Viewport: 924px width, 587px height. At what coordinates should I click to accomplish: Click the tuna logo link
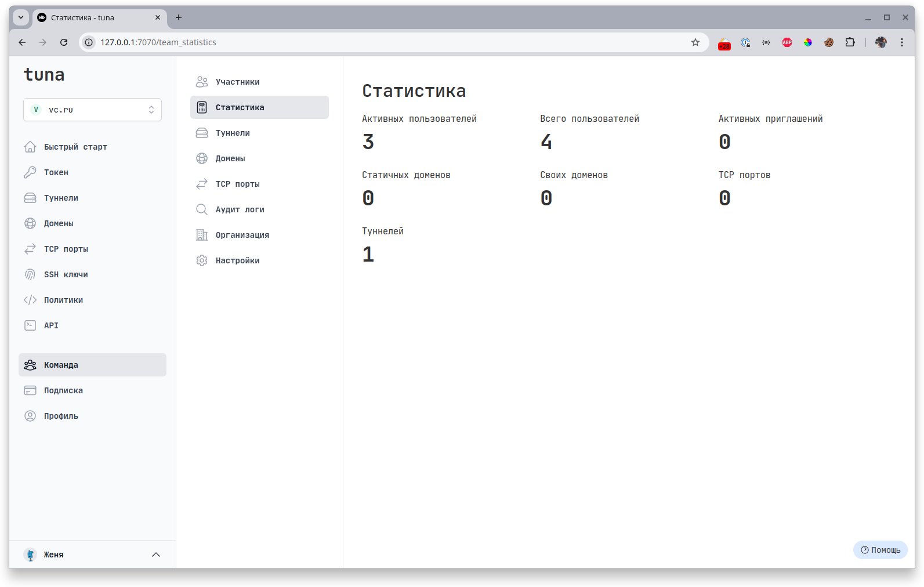point(44,75)
